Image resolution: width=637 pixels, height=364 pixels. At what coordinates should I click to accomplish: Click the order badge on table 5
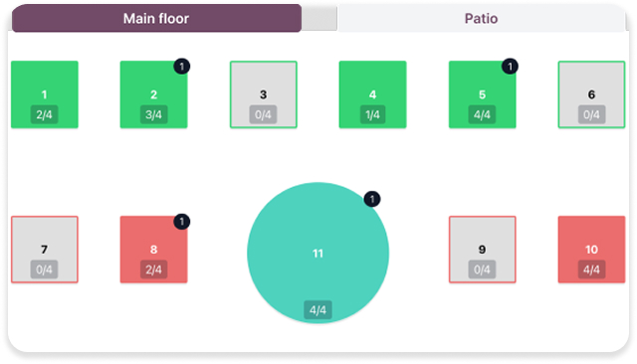coord(510,67)
